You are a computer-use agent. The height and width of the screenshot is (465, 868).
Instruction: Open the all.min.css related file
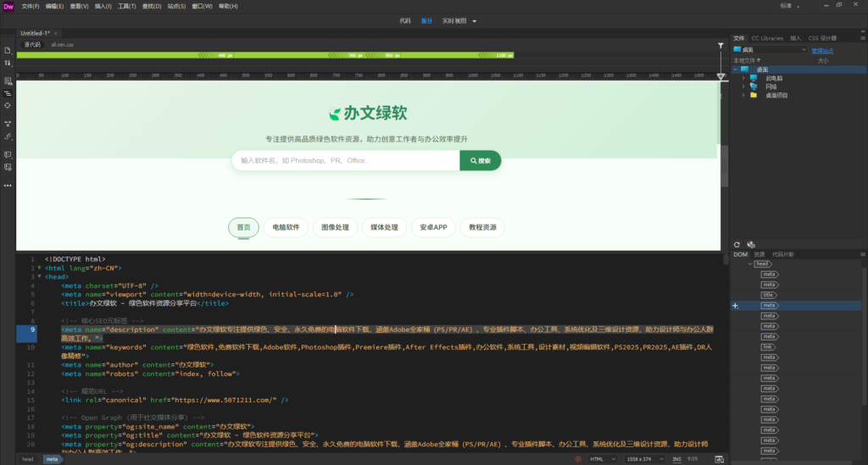(x=62, y=45)
